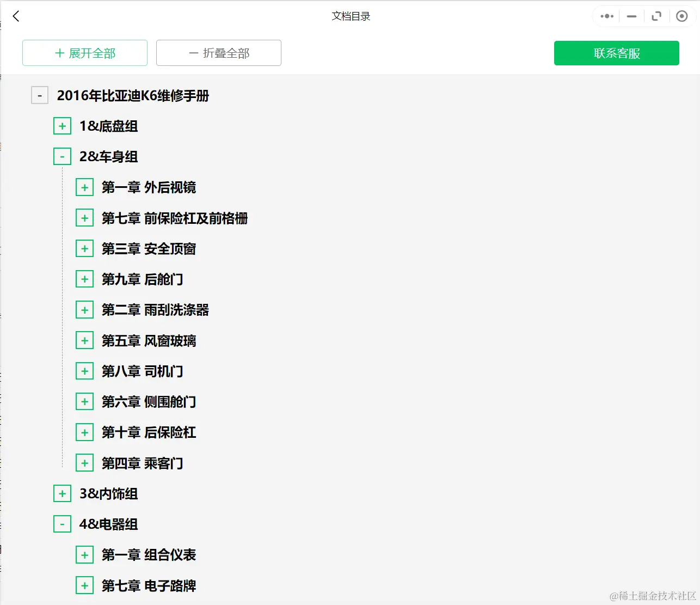Viewport: 700px width, 605px height.
Task: Select 第一章 组合仪表 under 4&电器组
Action: 149,554
